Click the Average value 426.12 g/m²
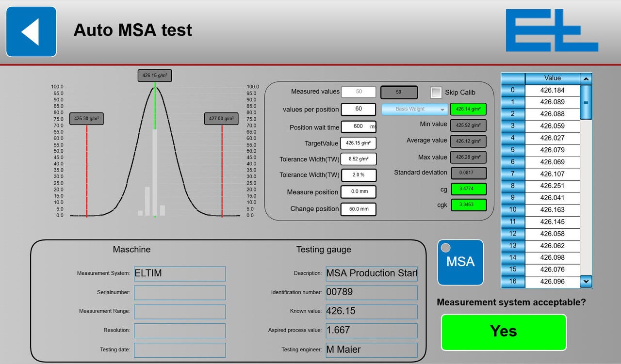Image resolution: width=621 pixels, height=364 pixels. point(468,141)
